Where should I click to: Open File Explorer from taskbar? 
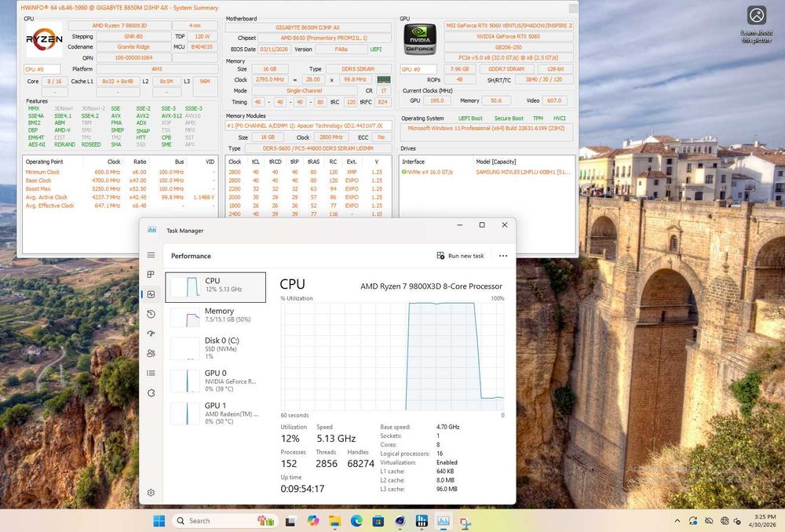[334, 521]
